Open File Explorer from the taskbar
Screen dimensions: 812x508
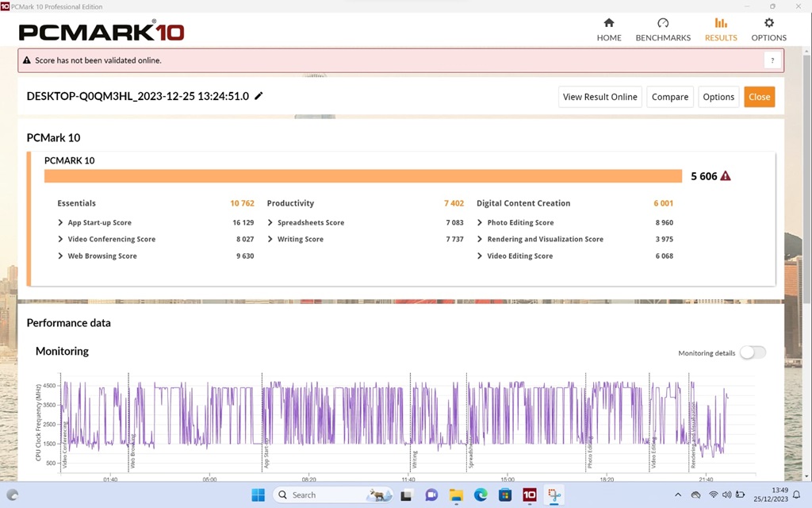[456, 495]
